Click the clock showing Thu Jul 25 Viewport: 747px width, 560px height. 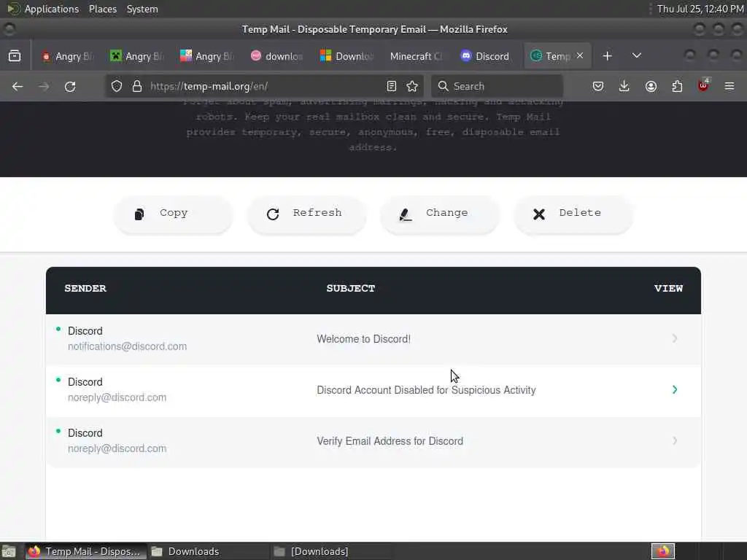click(x=700, y=9)
